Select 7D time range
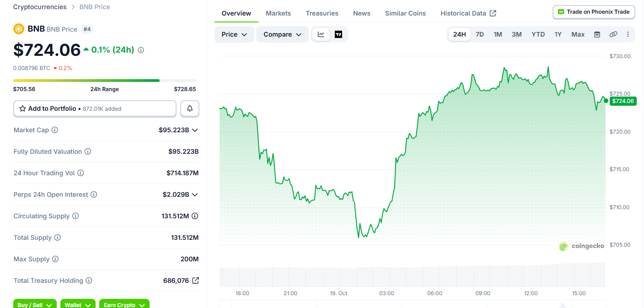This screenshot has width=644, height=308. 480,34
